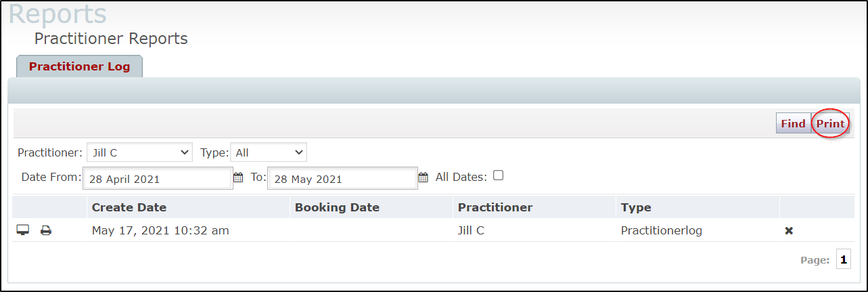Click the printer icon in log row

tap(46, 230)
